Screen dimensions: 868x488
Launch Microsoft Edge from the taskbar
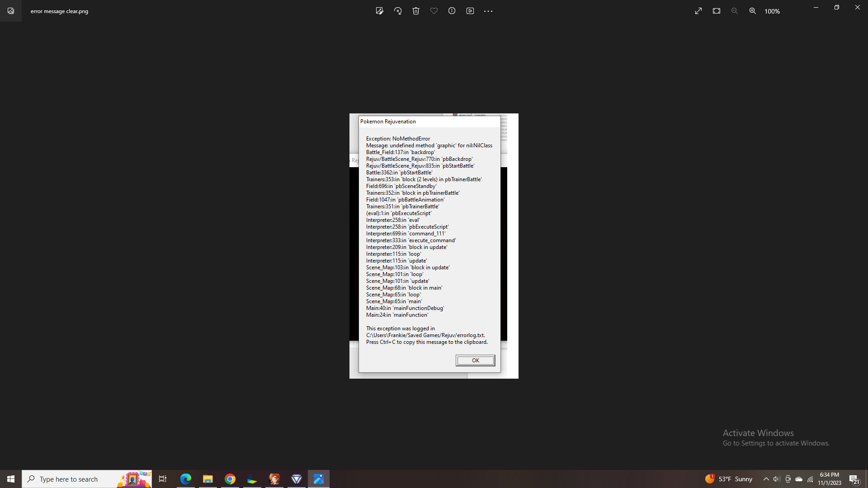(x=186, y=479)
